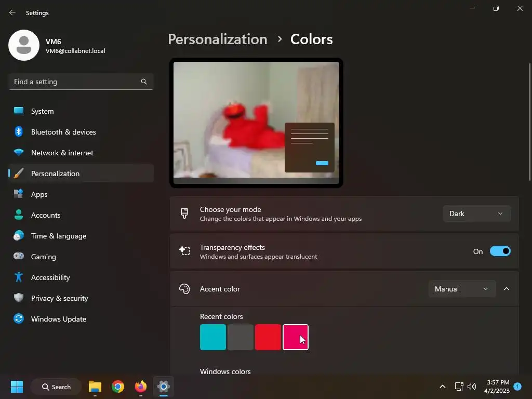Show hidden icons in the system tray
Screen dimensions: 532x399
[x=443, y=387]
